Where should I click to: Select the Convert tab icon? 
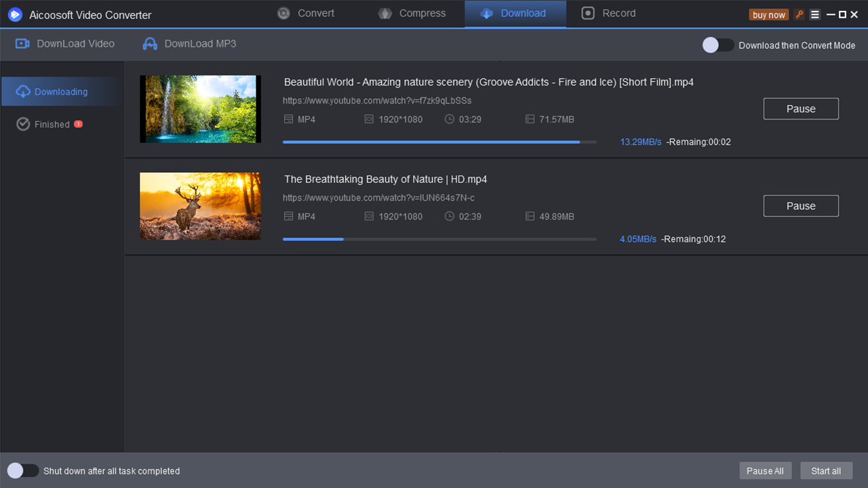pyautogui.click(x=283, y=13)
